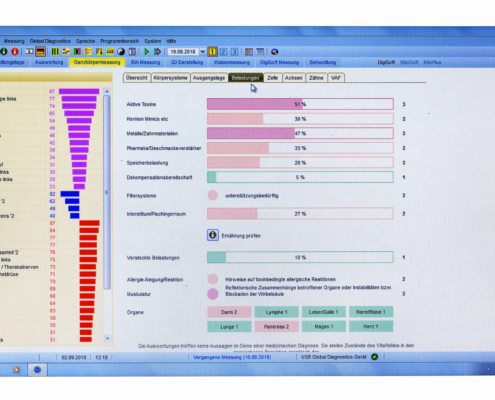Image resolution: width=495 pixels, height=400 pixels.
Task: Switch to the Achsen tab
Action: point(293,78)
